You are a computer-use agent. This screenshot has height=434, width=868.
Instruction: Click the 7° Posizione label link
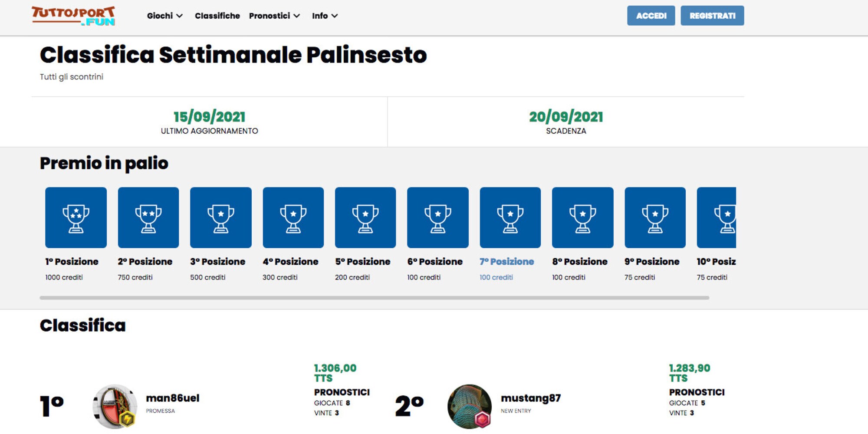(507, 262)
